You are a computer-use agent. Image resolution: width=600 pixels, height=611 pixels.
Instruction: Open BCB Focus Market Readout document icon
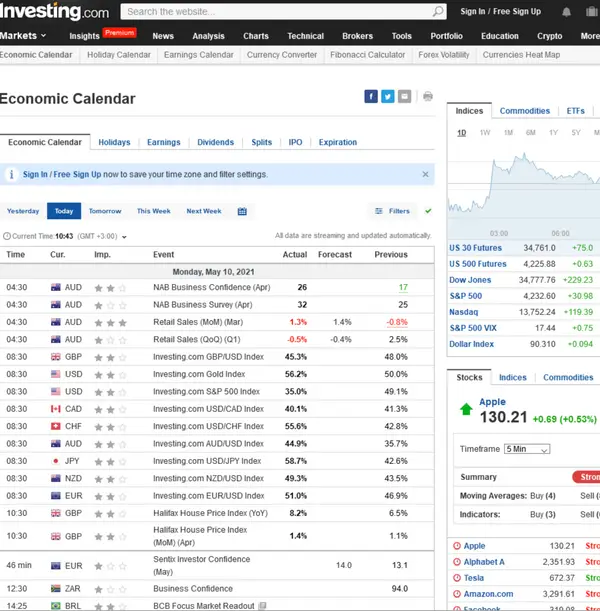(x=263, y=606)
